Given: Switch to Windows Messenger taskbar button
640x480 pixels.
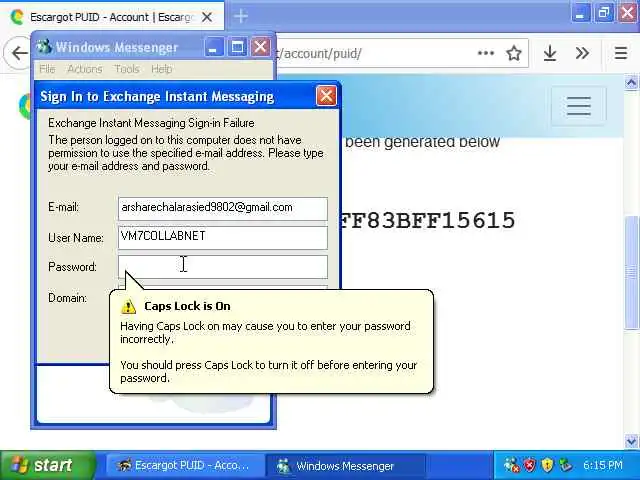Looking at the screenshot, I should click(x=345, y=466).
